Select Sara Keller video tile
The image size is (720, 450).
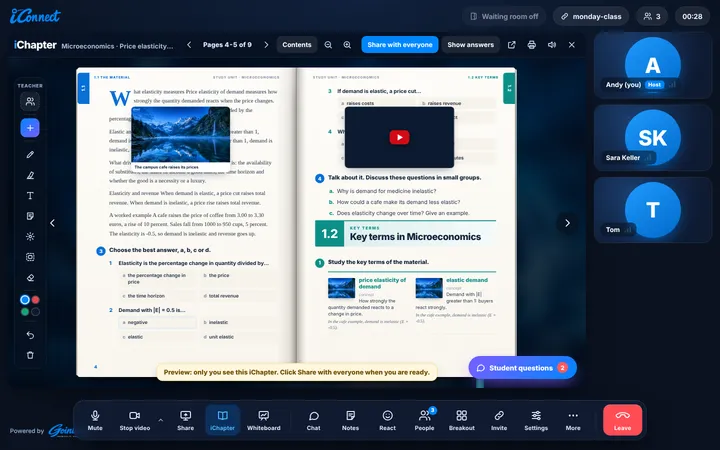(652, 138)
